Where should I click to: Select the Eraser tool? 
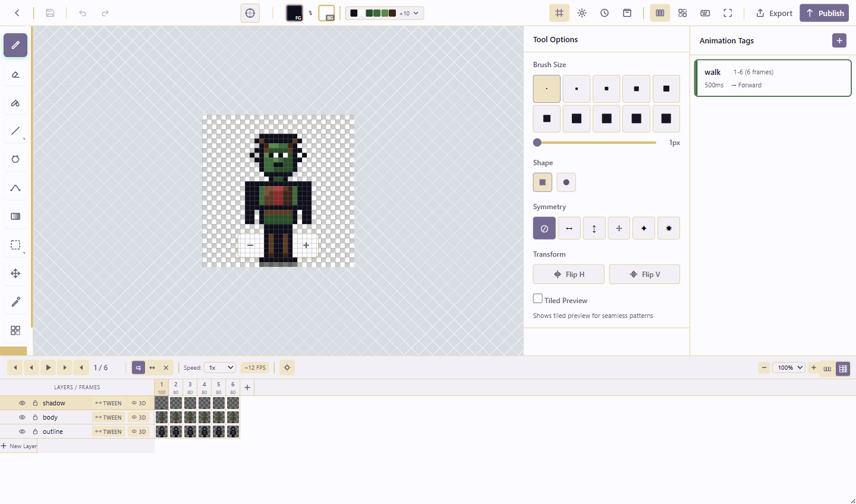tap(15, 74)
